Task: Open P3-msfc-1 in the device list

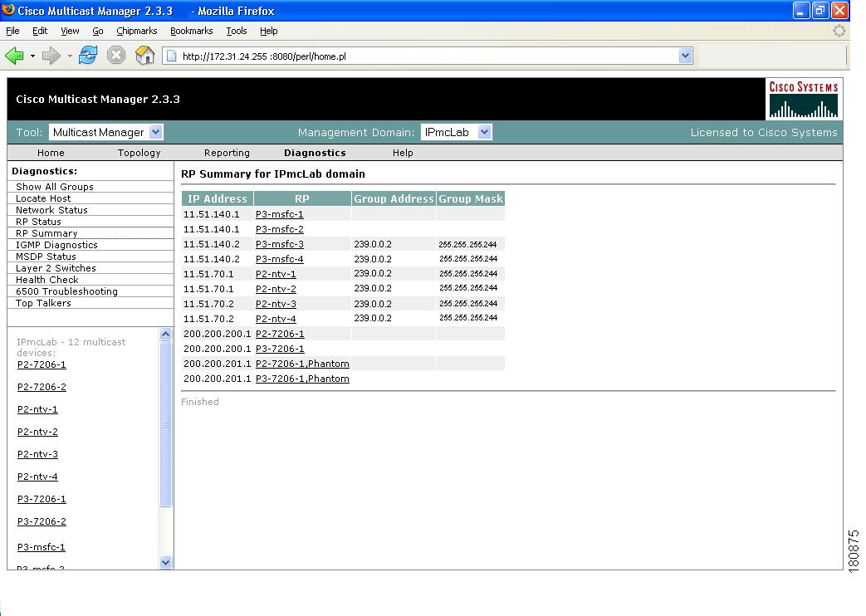Action: click(41, 546)
